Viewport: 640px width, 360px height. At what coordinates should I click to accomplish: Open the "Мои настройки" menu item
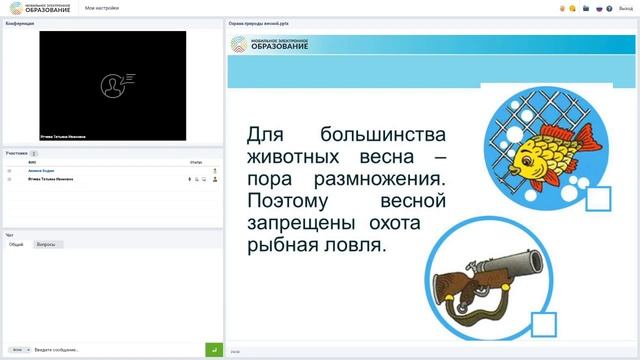click(102, 8)
